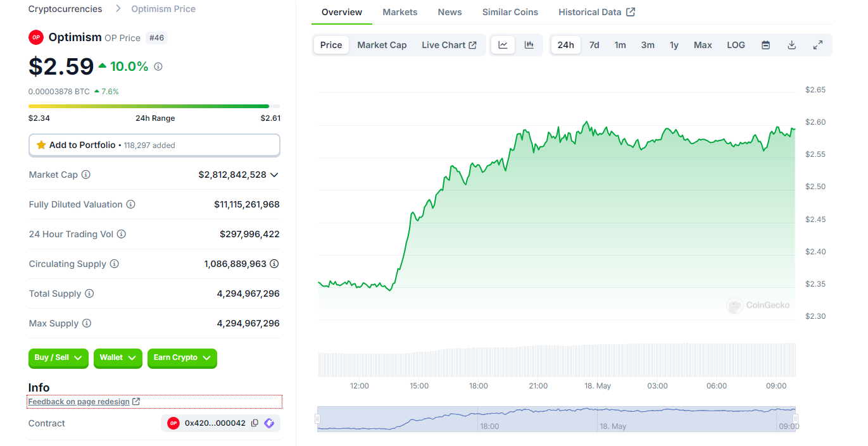Select the 24h time range
The height and width of the screenshot is (446, 868).
566,45
